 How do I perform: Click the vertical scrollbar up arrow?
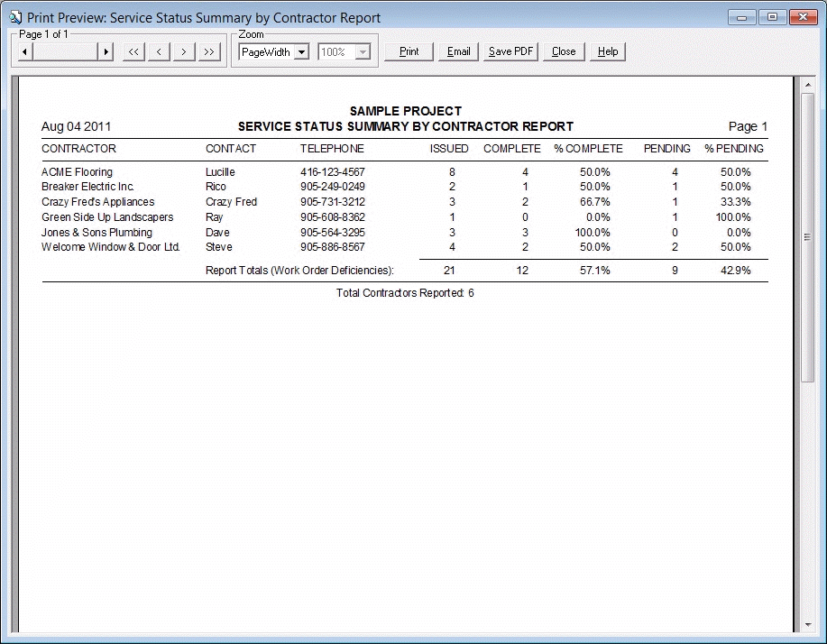tap(807, 85)
